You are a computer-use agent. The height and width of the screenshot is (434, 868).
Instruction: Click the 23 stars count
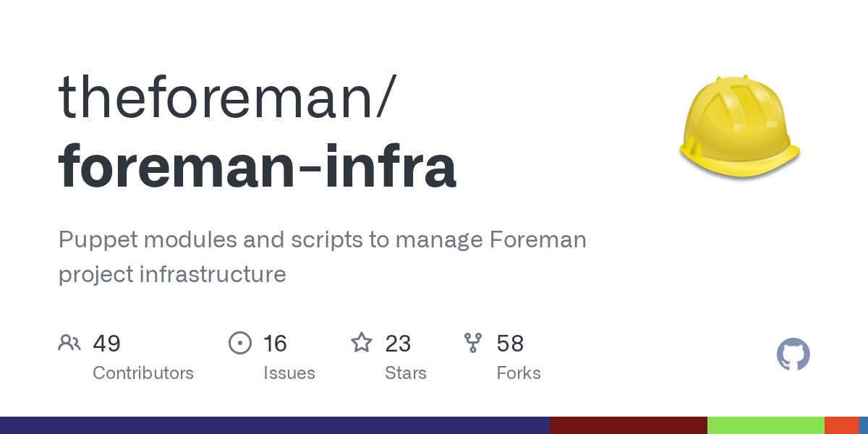point(398,343)
